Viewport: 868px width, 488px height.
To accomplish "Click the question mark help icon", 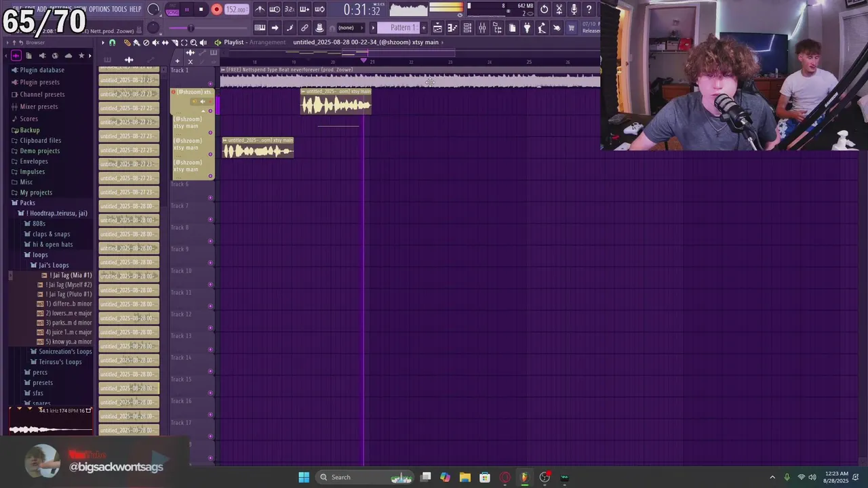I will 589,9.
